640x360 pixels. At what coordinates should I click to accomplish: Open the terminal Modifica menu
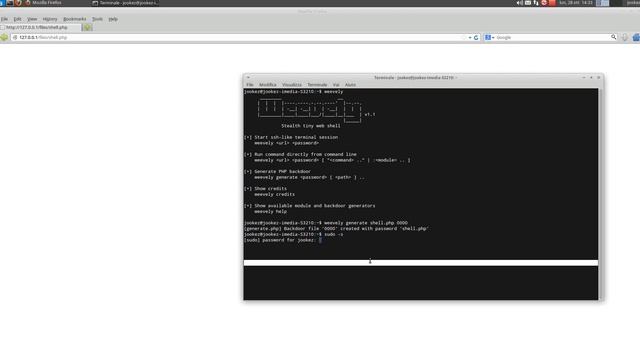[268, 85]
